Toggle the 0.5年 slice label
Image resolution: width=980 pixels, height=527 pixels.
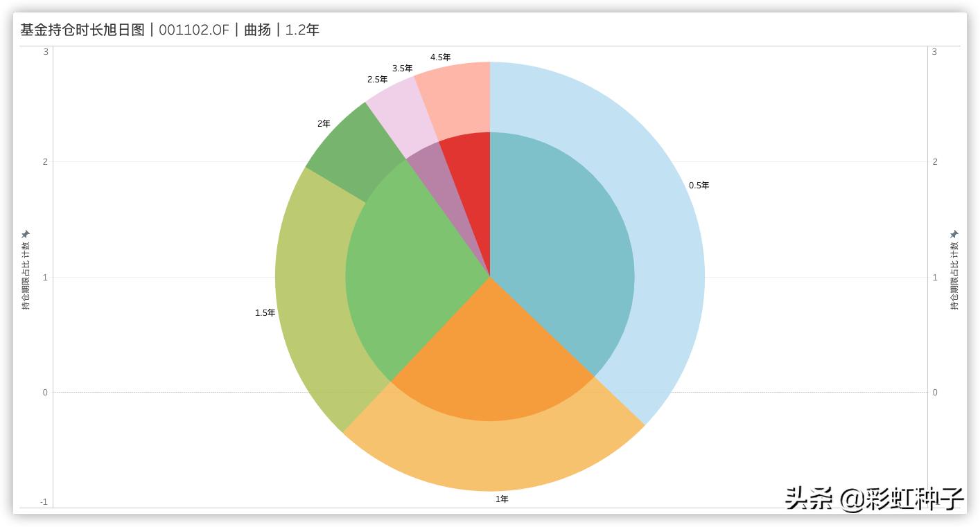[697, 185]
